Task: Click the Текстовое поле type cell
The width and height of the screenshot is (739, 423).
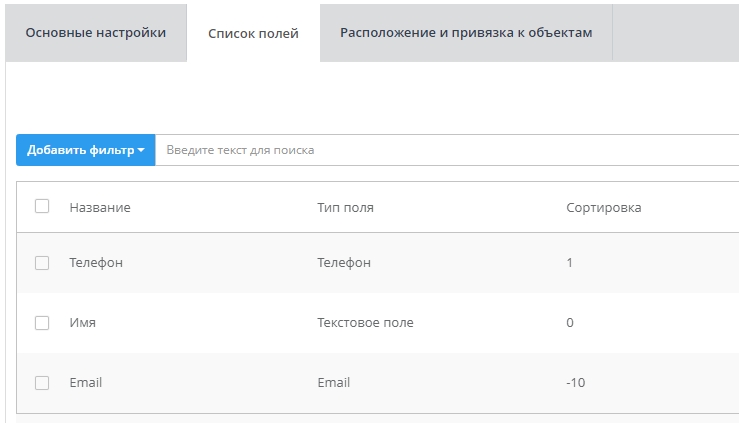Action: click(365, 323)
